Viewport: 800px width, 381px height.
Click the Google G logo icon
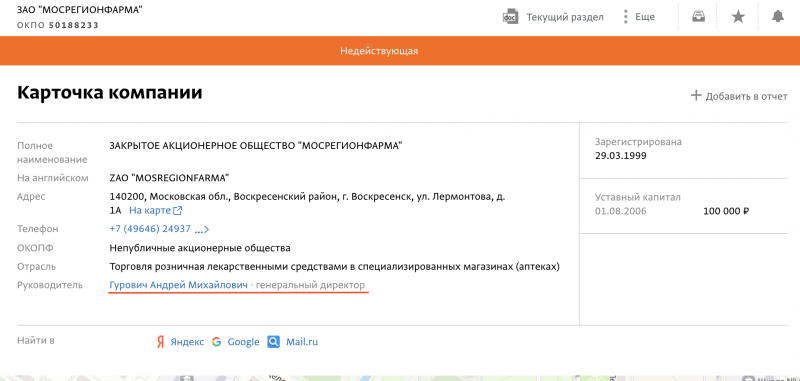(217, 342)
